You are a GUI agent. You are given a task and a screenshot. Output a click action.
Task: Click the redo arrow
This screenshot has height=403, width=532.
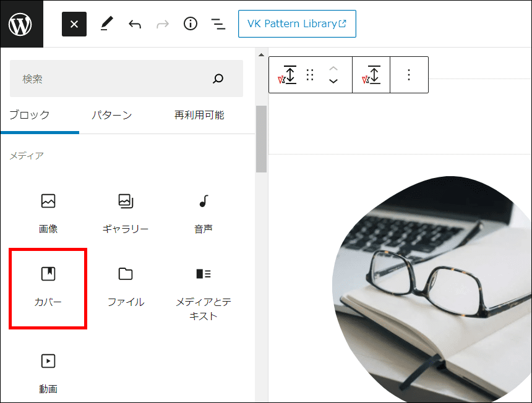tap(163, 24)
